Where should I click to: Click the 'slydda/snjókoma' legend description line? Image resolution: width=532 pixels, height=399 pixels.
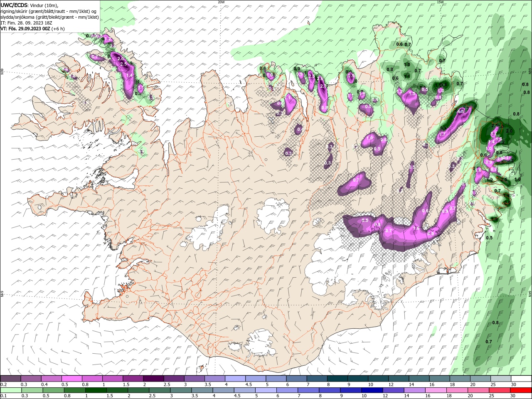click(49, 17)
